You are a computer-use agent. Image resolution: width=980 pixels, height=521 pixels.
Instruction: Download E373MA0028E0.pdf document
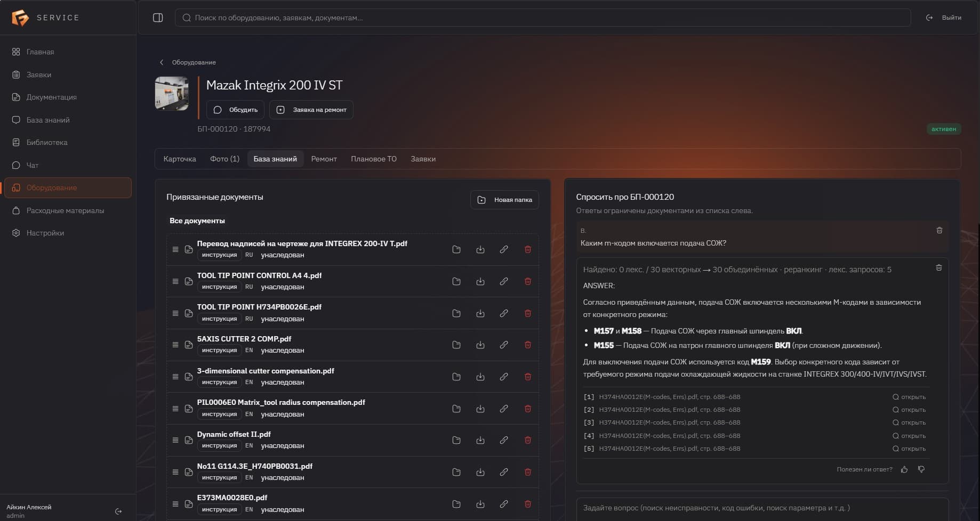pos(480,504)
